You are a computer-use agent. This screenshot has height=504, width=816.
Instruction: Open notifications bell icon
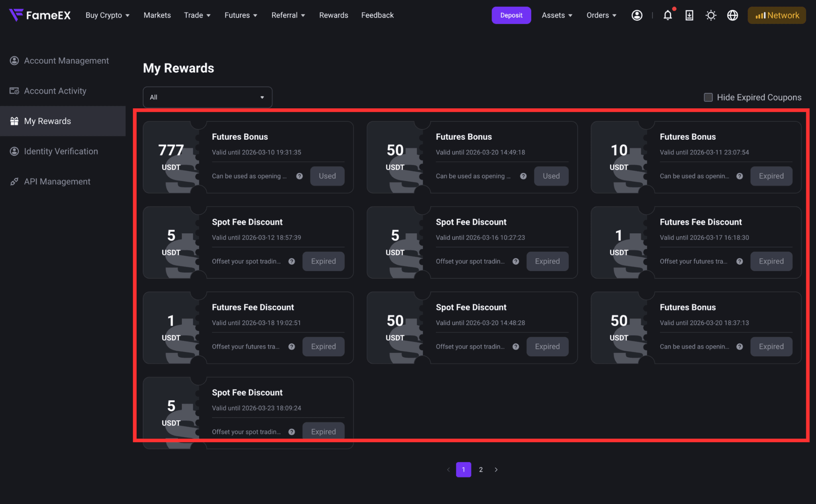(x=668, y=15)
